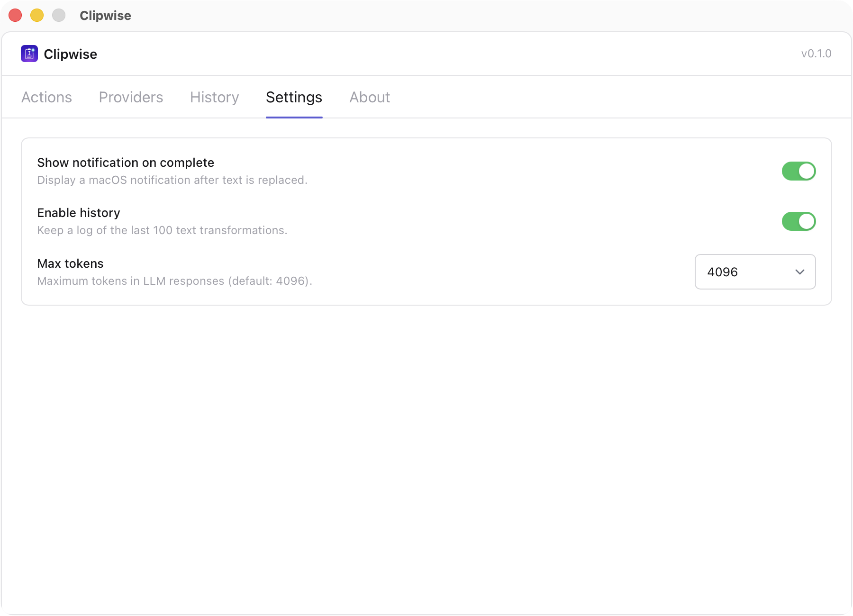Toggle notifications for completed text replacement
Image resolution: width=853 pixels, height=616 pixels.
799,171
